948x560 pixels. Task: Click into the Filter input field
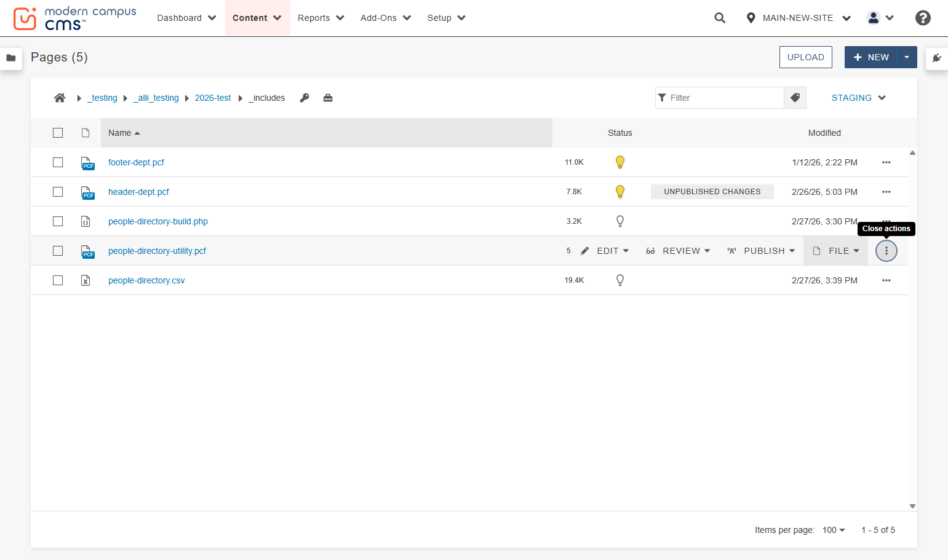[x=720, y=98]
